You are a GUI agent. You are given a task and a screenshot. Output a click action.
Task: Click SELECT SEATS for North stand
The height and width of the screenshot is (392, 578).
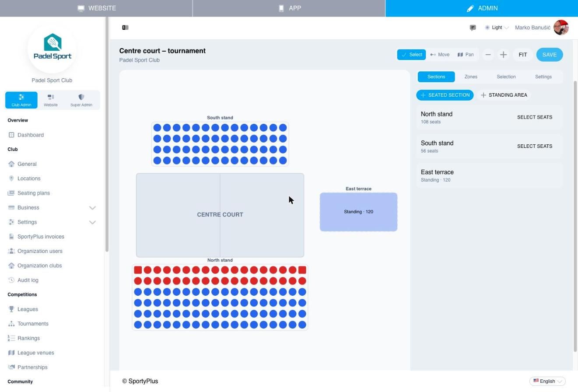(535, 117)
